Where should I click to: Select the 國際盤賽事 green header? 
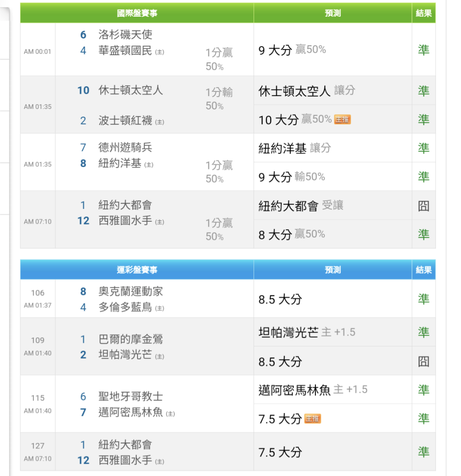[x=137, y=13]
